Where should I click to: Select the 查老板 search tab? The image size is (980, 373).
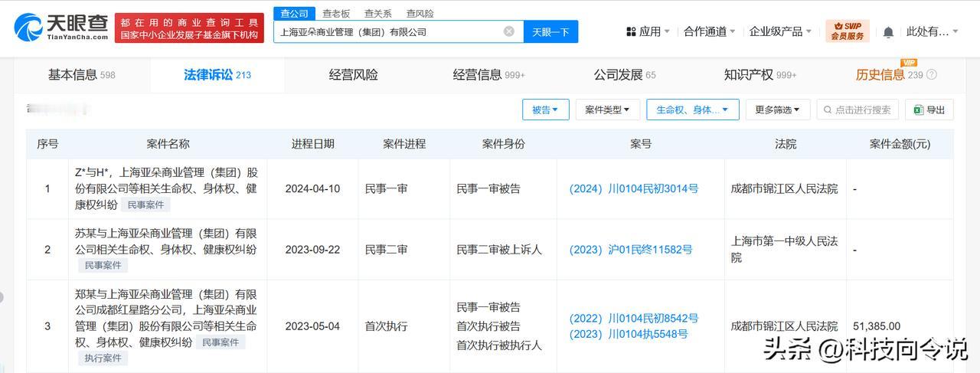(336, 13)
